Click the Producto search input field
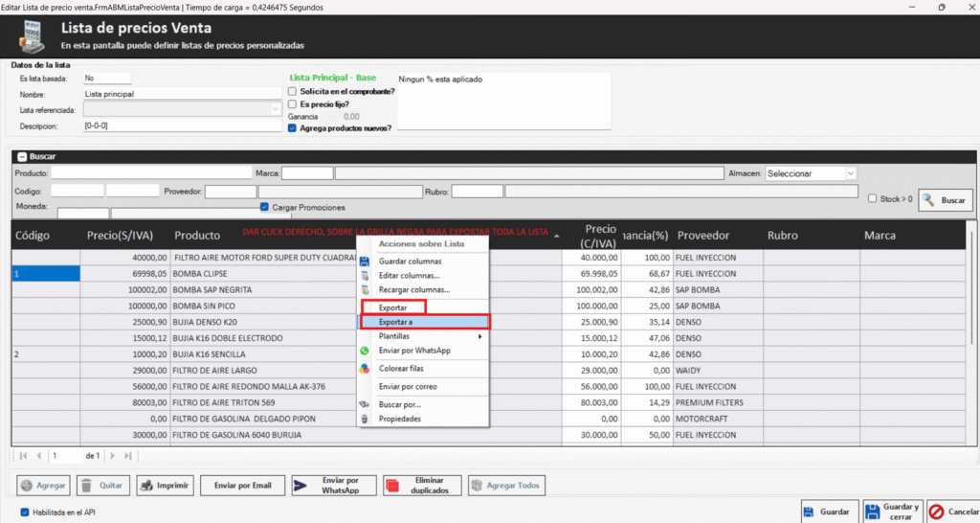 click(151, 173)
